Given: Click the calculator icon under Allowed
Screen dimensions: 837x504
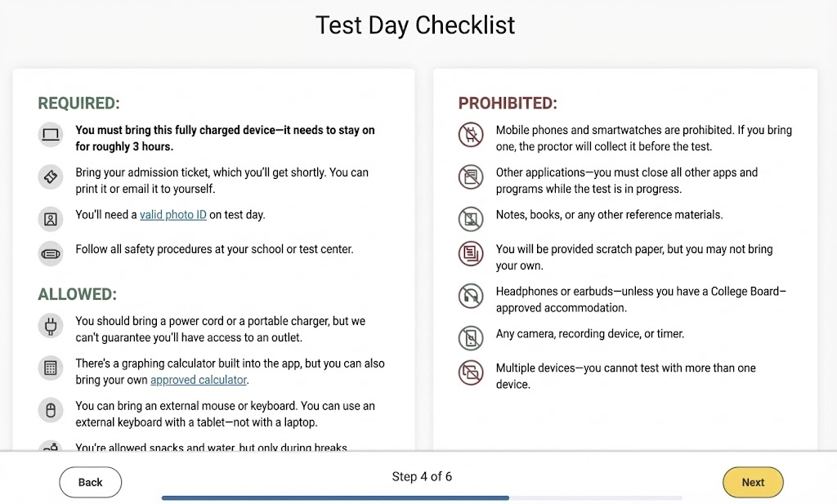Looking at the screenshot, I should click(x=51, y=368).
